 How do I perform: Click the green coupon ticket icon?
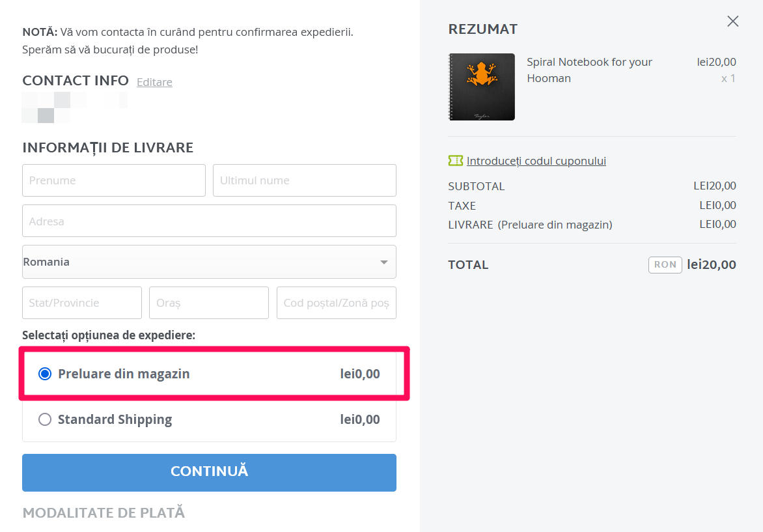pos(456,161)
